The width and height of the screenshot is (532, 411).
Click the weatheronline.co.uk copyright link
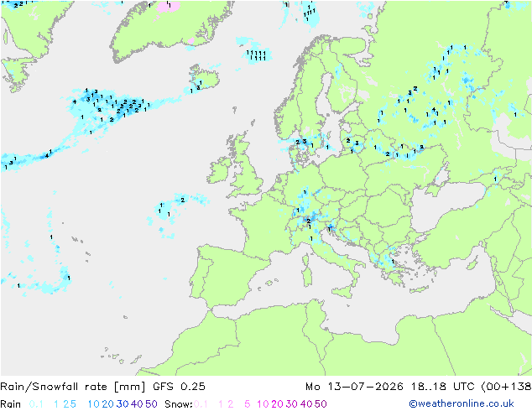tap(461, 403)
